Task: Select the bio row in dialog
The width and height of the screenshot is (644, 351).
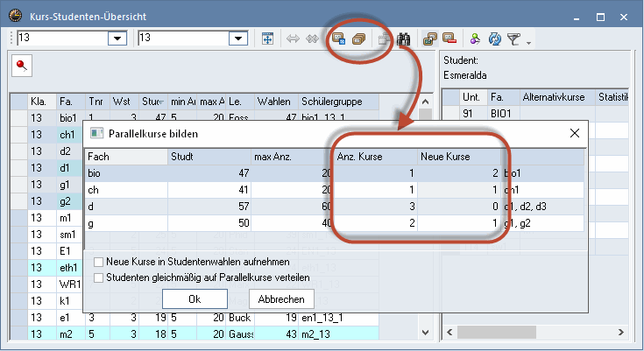Action: (x=335, y=173)
